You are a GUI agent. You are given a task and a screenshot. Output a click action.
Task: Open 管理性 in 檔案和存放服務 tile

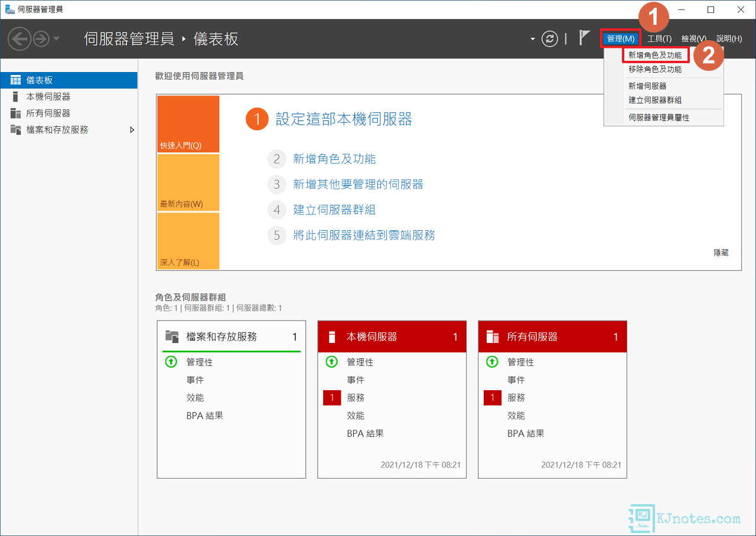(200, 362)
